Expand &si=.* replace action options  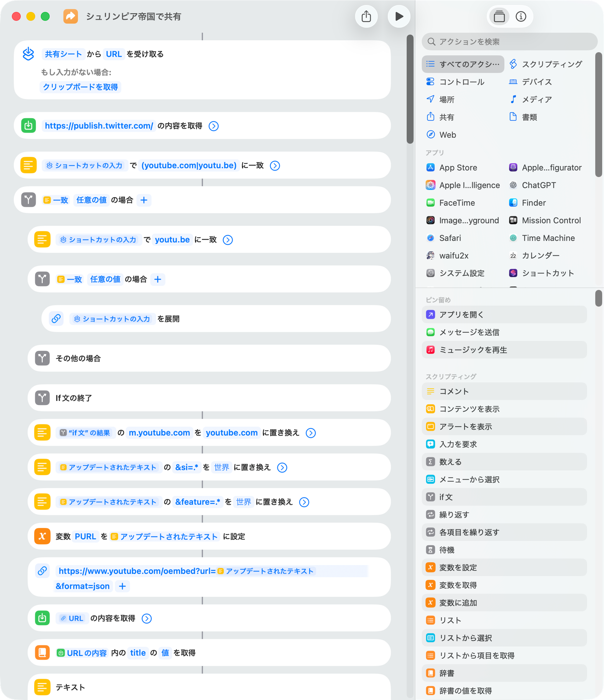(282, 468)
